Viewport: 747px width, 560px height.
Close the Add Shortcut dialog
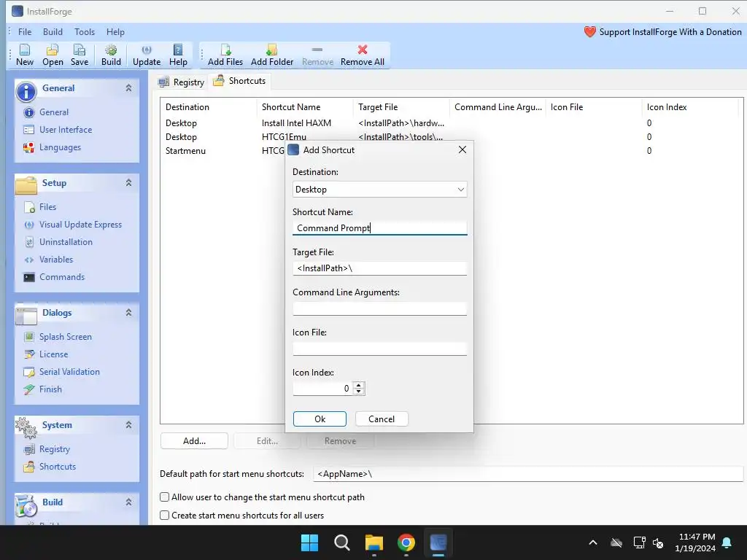point(462,150)
